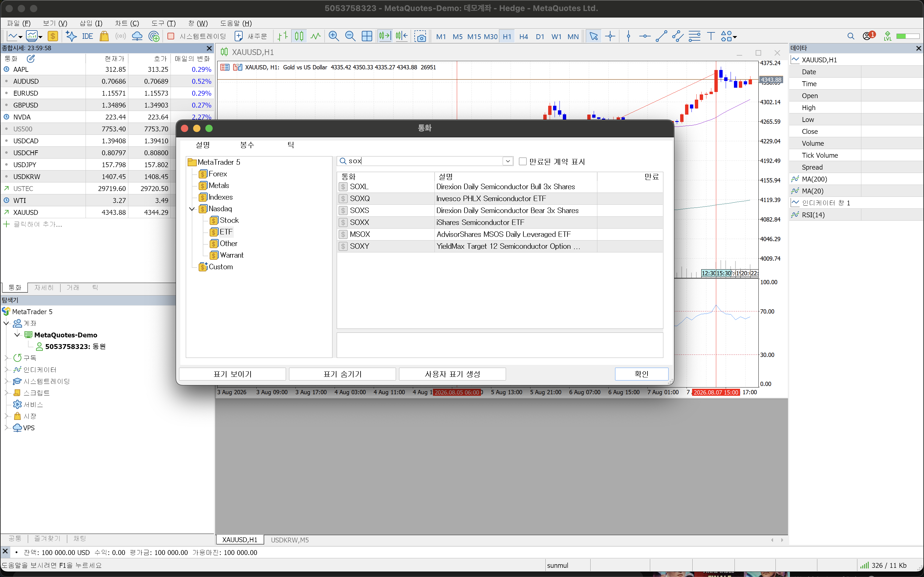This screenshot has height=577, width=924.
Task: Set the chart timeframe to H4
Action: click(x=523, y=37)
